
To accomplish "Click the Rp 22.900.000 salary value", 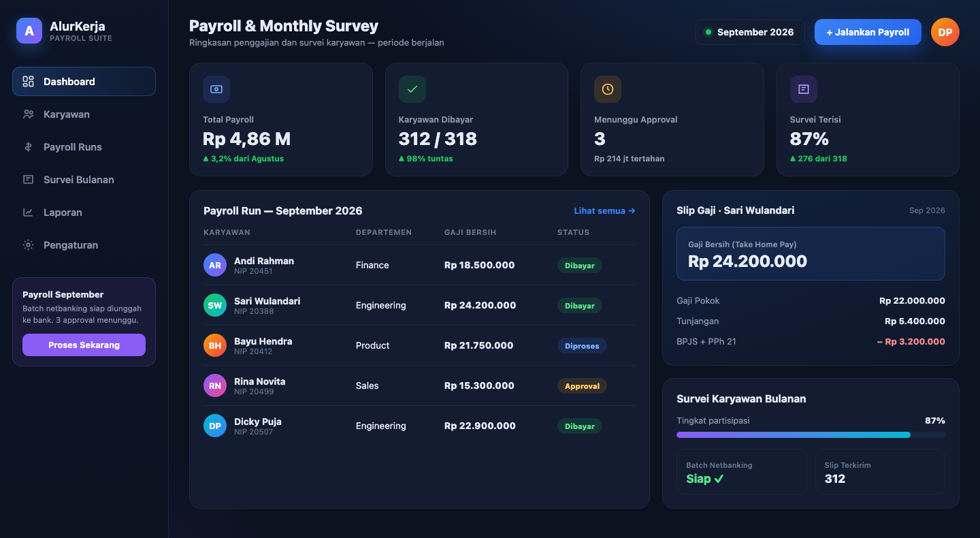I will [x=480, y=426].
